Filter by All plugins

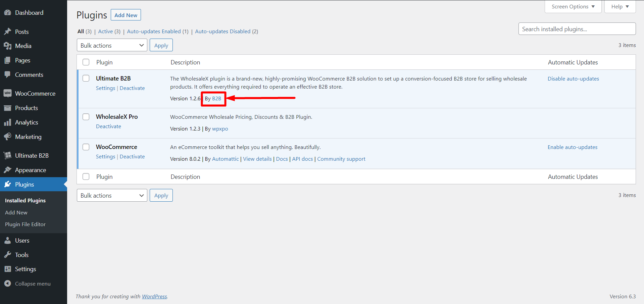tap(81, 31)
